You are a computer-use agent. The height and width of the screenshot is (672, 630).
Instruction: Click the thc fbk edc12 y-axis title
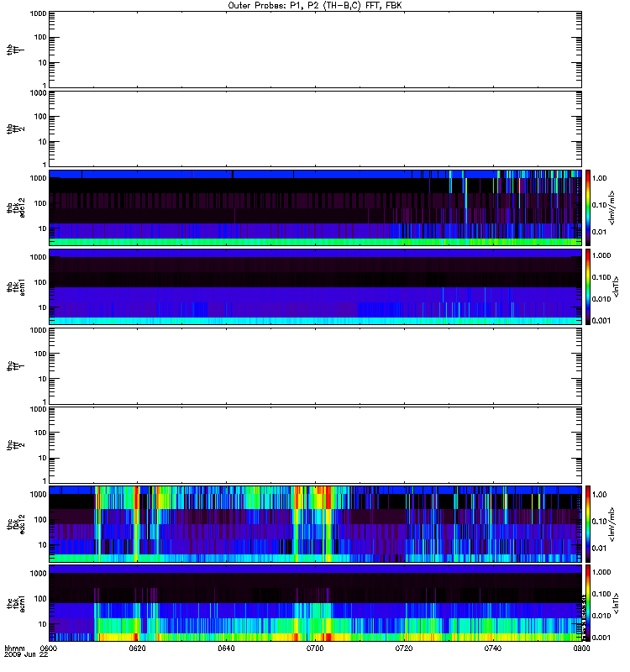tap(16, 524)
